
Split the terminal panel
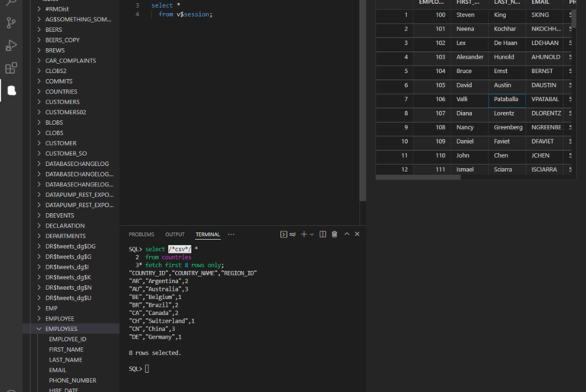(323, 234)
